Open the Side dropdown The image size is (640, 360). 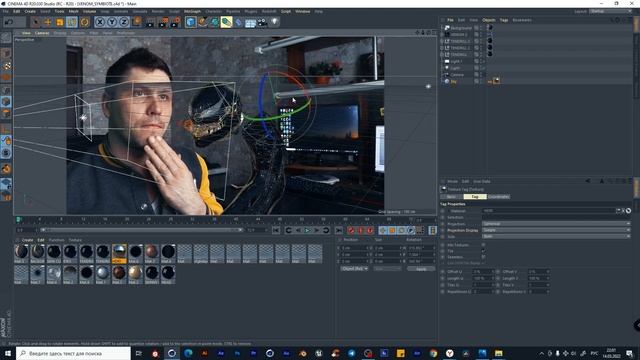[556, 236]
